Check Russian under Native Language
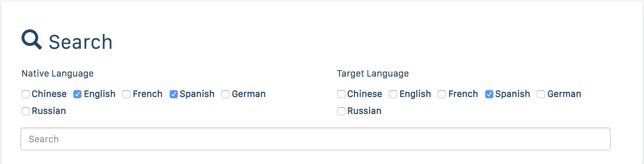This screenshot has width=644, height=164. (x=26, y=111)
